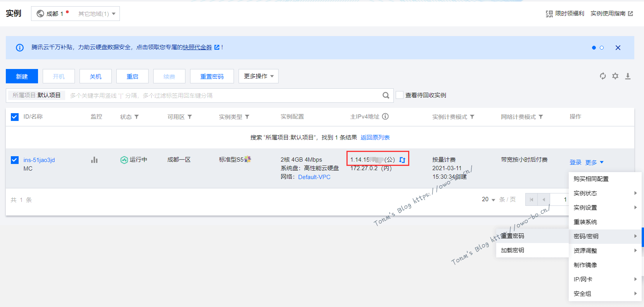Viewport: 644px width, 307px height.
Task: Click the keyword search input field
Action: [x=221, y=95]
